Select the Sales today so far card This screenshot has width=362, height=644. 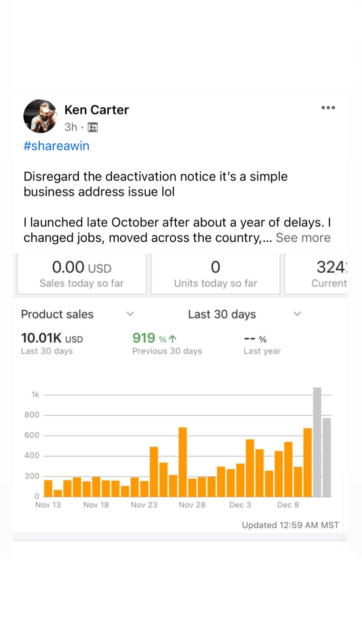pyautogui.click(x=82, y=274)
